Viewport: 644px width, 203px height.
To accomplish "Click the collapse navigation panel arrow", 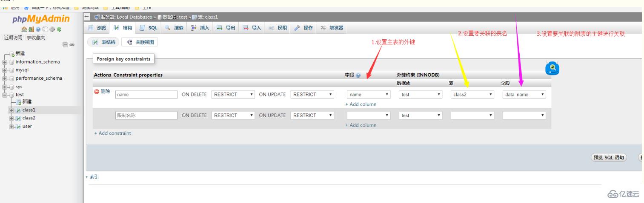I will 87,17.
